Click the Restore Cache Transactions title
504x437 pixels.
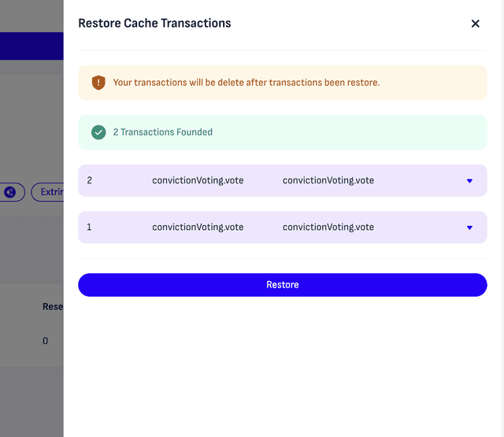154,24
